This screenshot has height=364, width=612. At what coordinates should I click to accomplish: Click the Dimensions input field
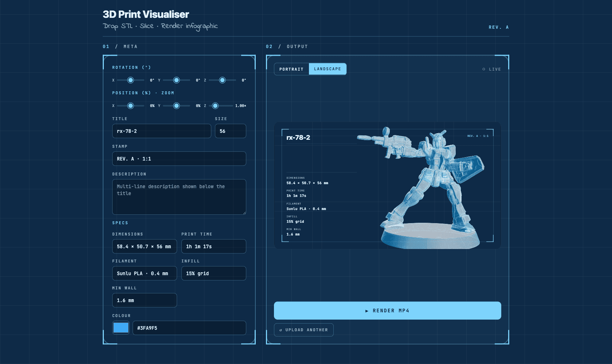pyautogui.click(x=145, y=246)
